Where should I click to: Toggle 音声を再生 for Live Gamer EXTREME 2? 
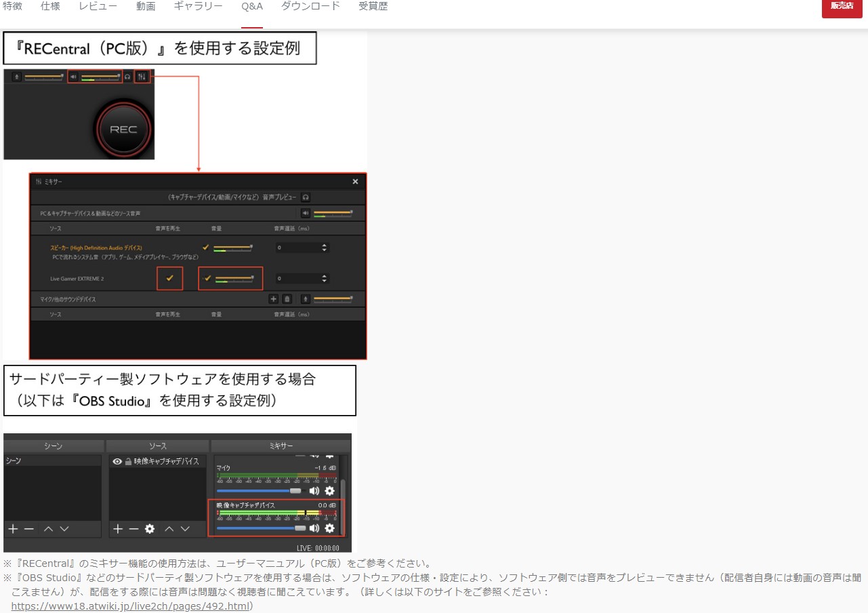(169, 278)
